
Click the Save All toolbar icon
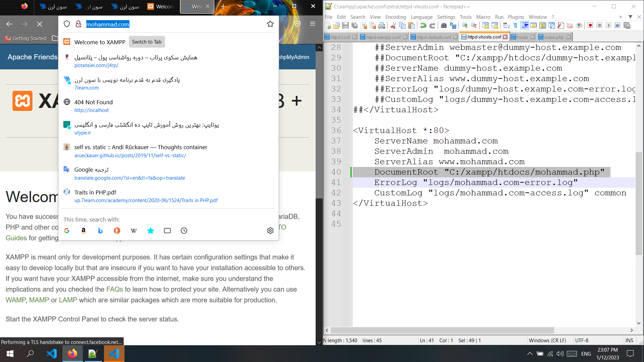pos(355,25)
